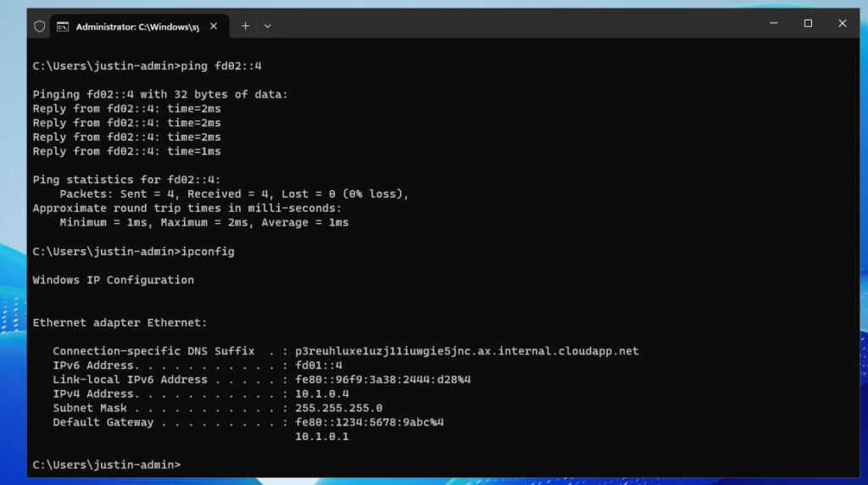Click the link-local address starting with fe80::96f9
This screenshot has height=485, width=868.
coord(382,380)
